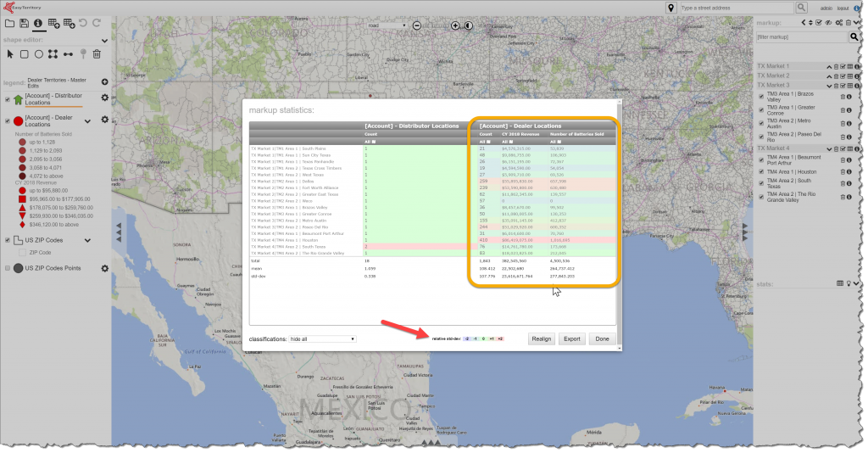The image size is (868, 453).
Task: Click the logout link
Action: coord(843,8)
